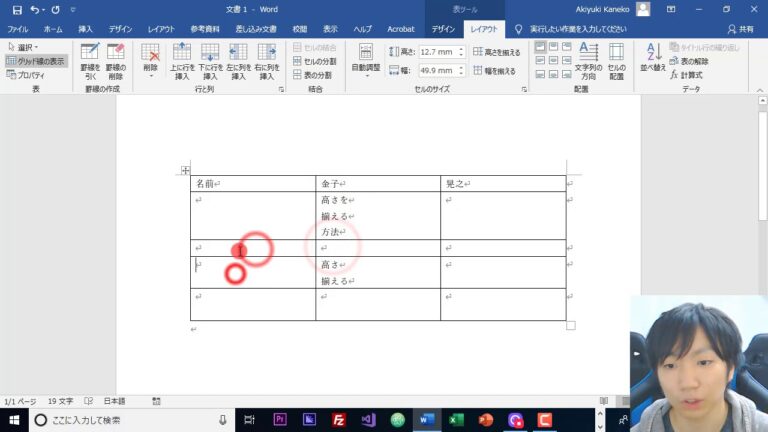768x432 pixels.
Task: Click 幅を揃える
Action: (495, 71)
